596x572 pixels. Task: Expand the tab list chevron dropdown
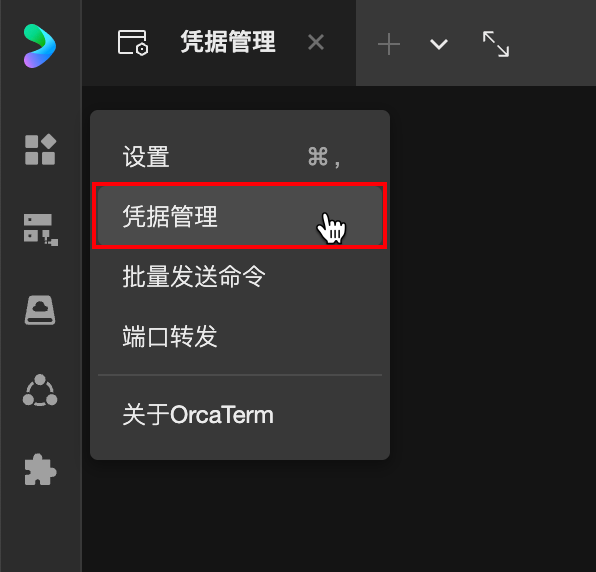[439, 44]
